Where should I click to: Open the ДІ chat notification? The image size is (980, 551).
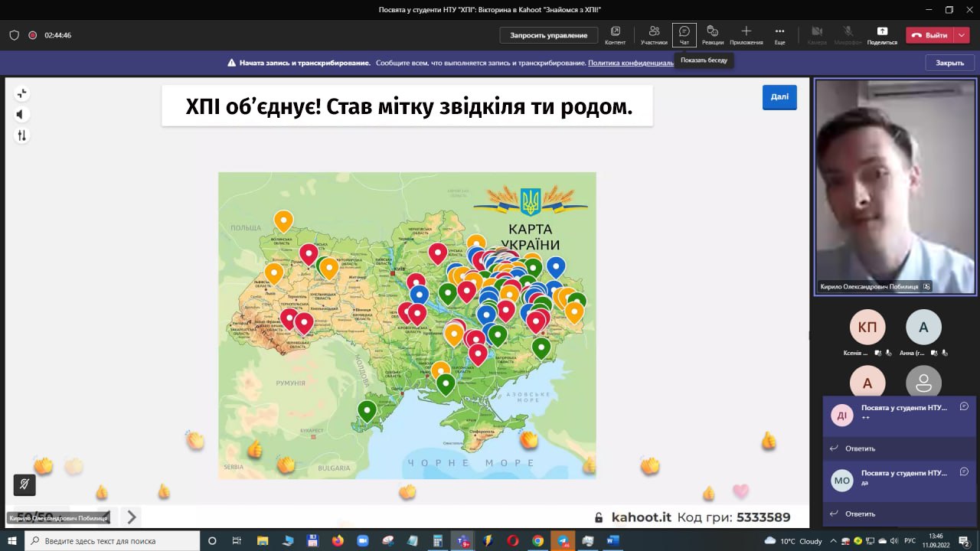pyautogui.click(x=900, y=414)
